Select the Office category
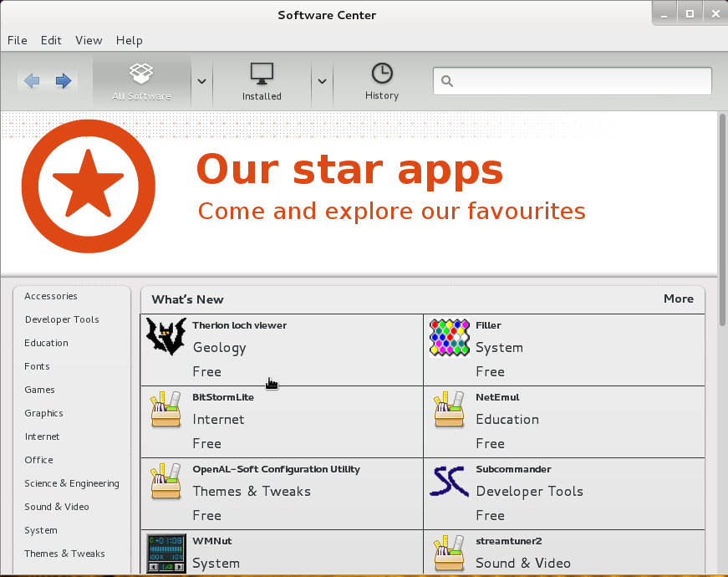 [x=38, y=460]
